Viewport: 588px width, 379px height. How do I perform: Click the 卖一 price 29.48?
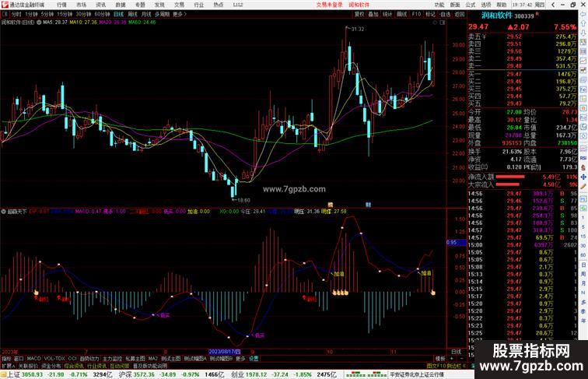pos(514,66)
